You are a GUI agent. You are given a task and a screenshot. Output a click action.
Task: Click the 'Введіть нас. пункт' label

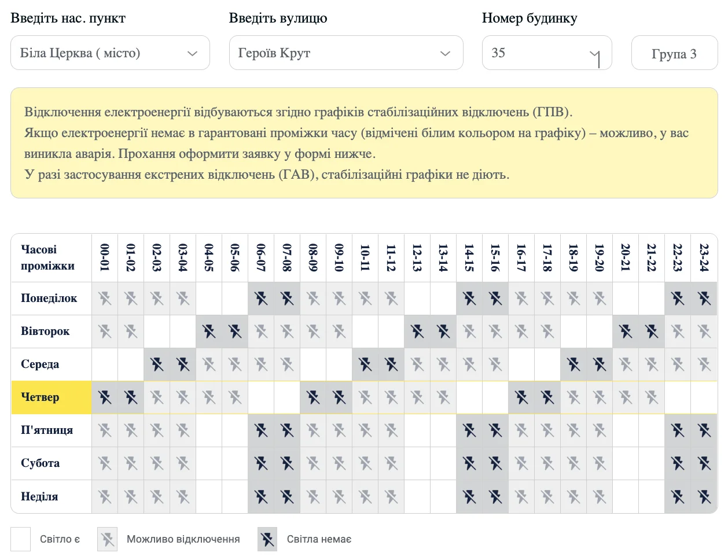68,18
